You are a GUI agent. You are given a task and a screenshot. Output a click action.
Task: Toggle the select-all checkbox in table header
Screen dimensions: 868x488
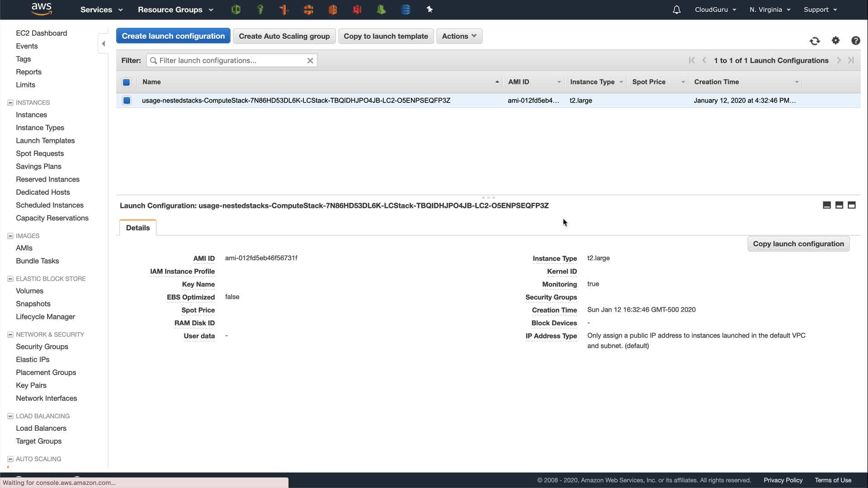click(127, 82)
